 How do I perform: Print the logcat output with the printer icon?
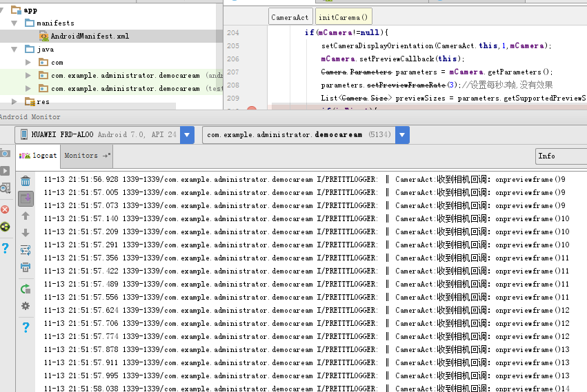coord(26,267)
